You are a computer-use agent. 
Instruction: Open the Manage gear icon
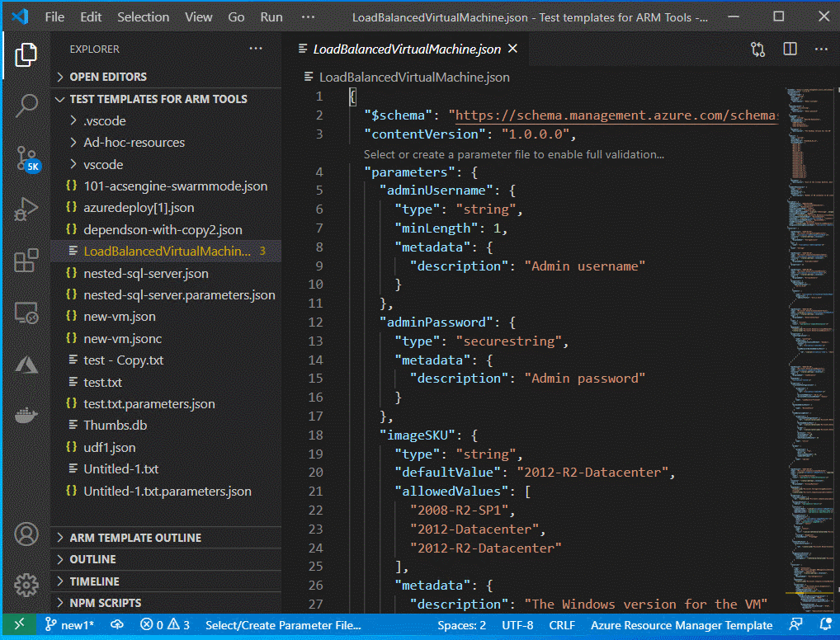click(26, 585)
